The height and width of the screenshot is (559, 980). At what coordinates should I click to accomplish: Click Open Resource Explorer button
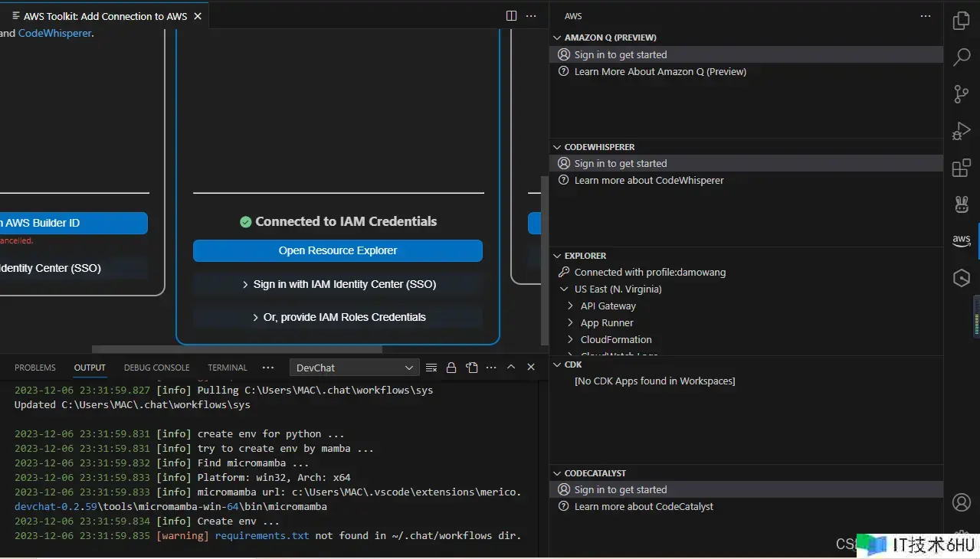[x=338, y=250]
